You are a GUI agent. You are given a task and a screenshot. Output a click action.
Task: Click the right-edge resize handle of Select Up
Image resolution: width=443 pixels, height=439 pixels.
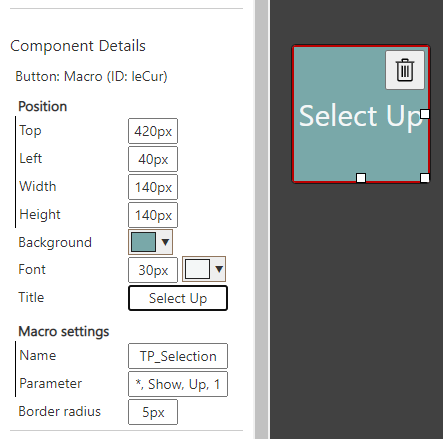point(425,114)
